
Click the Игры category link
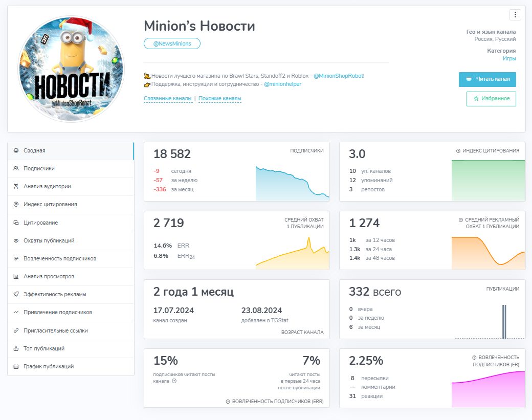(x=509, y=58)
